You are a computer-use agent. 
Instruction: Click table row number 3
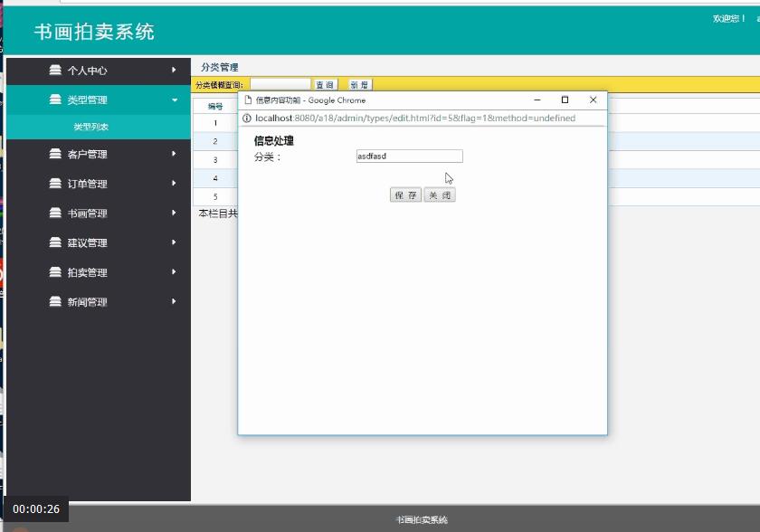coord(215,160)
